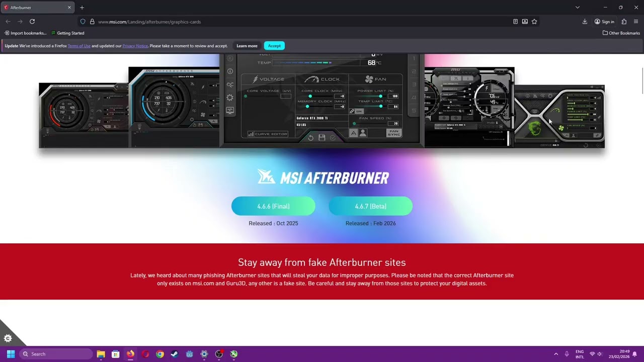Launch Chrome from the taskbar
Screen dimensions: 644x362
click(159, 354)
